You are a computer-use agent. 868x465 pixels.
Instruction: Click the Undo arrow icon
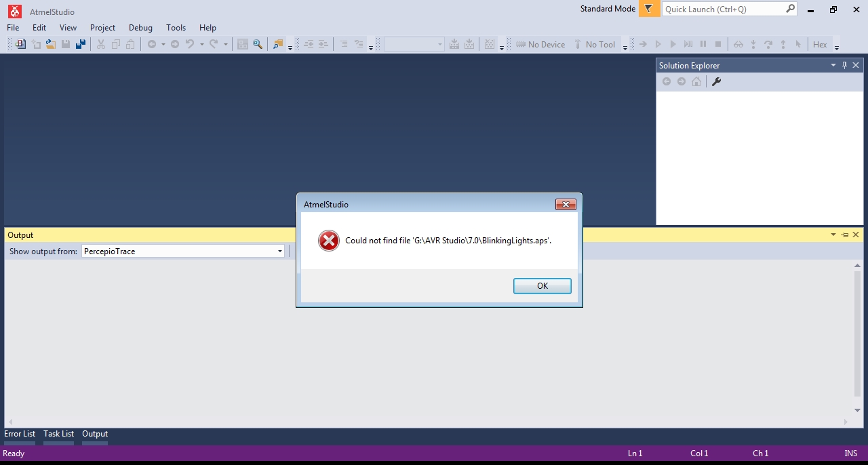(x=191, y=44)
